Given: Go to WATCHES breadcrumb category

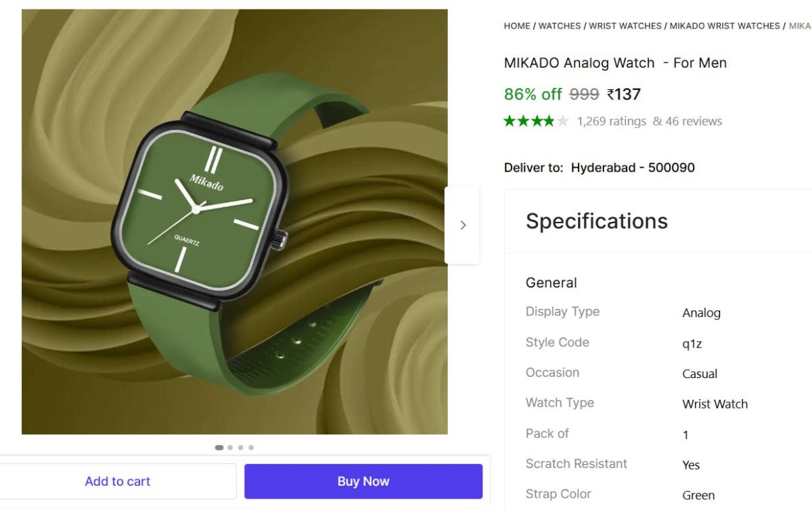Looking at the screenshot, I should pos(560,26).
